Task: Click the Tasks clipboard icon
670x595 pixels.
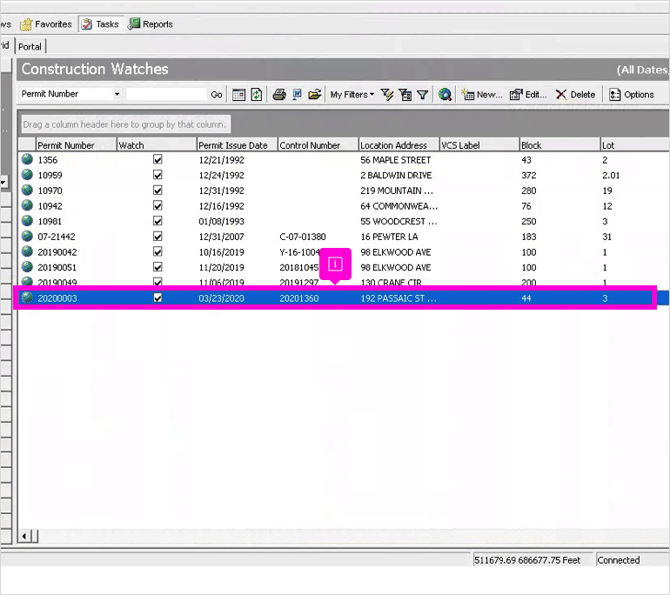Action: click(87, 24)
